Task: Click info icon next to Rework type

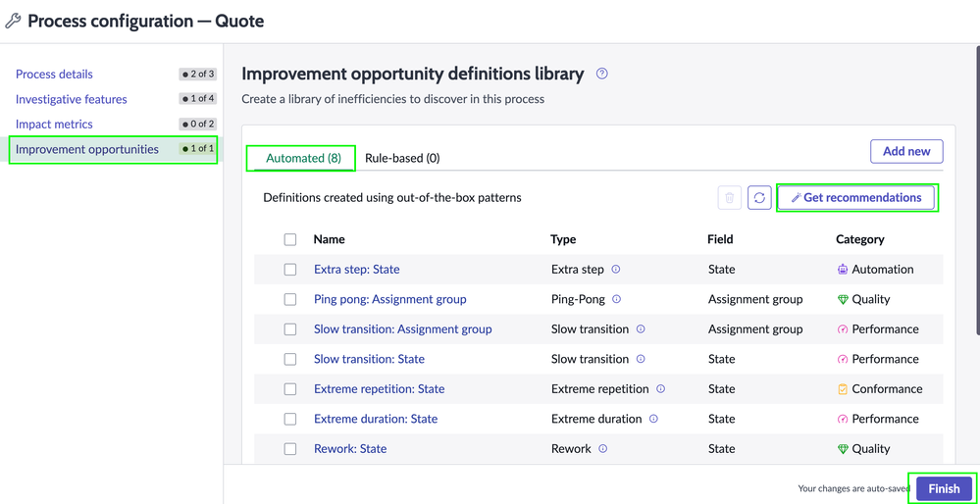Action: point(603,448)
